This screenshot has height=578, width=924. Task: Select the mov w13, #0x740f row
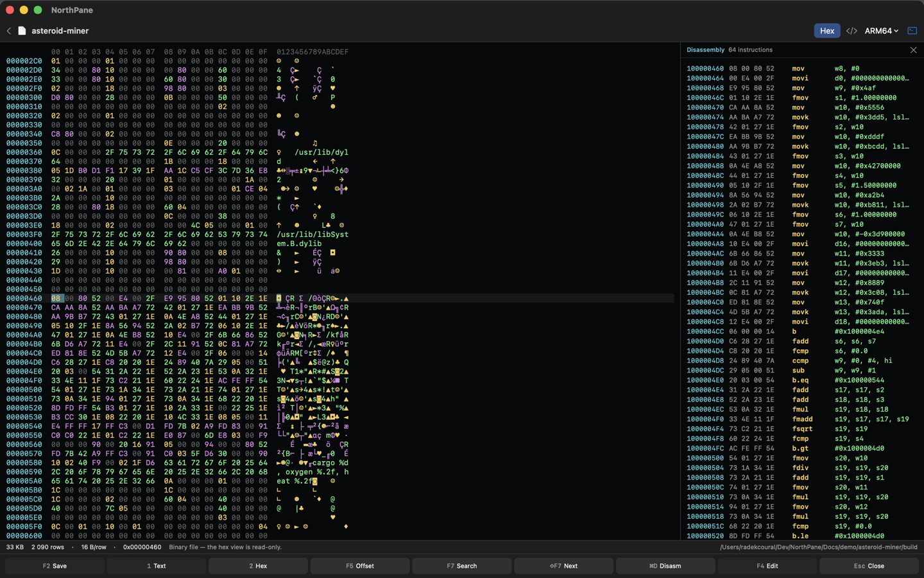[801, 302]
